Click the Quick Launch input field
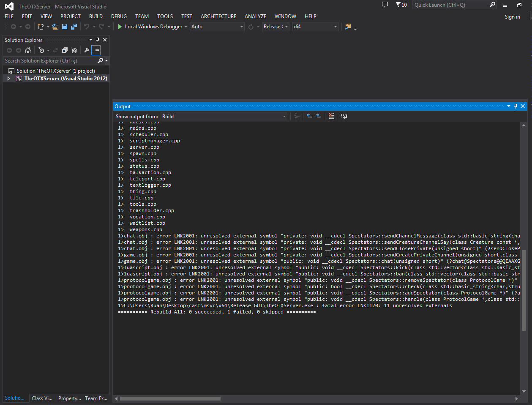Viewport: 532px width, 406px height. pyautogui.click(x=450, y=5)
